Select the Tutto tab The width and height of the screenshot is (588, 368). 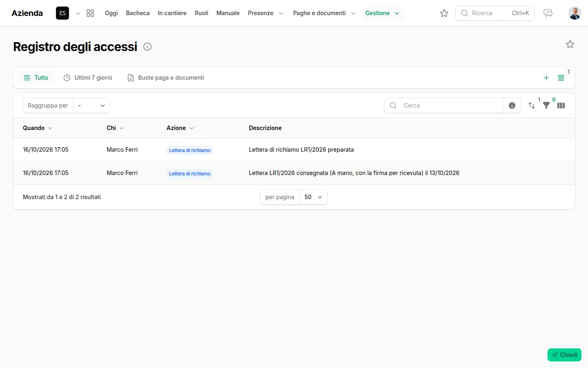point(36,78)
